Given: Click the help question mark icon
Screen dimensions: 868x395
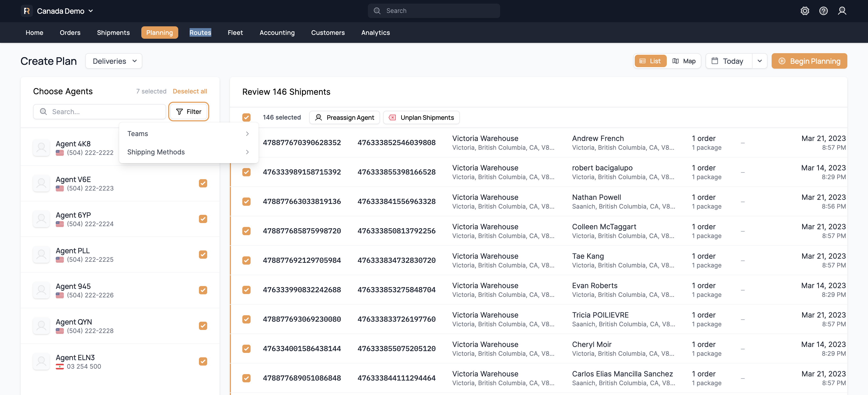Looking at the screenshot, I should 823,11.
